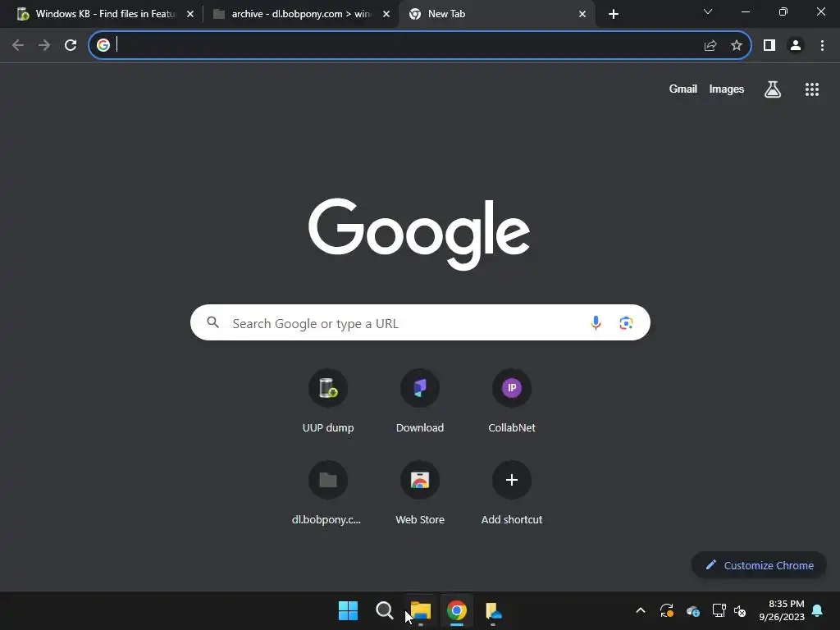Open the clock and date flyout

click(x=782, y=610)
